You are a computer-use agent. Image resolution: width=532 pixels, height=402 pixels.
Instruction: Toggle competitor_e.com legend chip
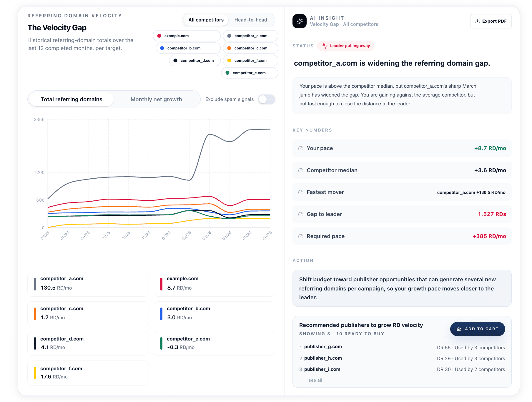(x=250, y=73)
